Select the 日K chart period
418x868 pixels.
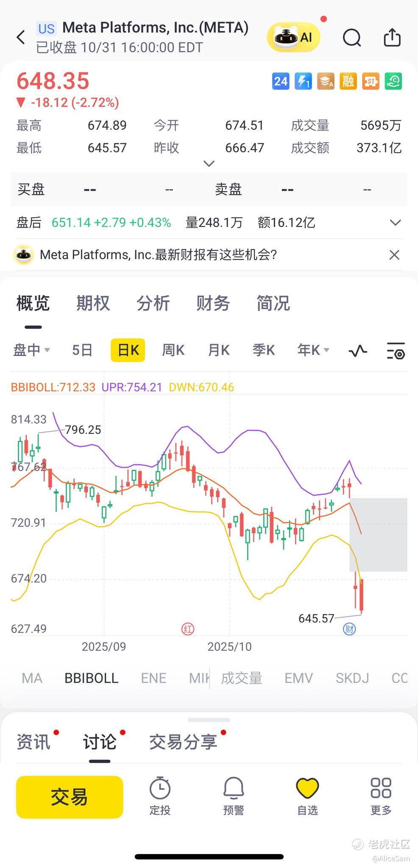[x=128, y=350]
